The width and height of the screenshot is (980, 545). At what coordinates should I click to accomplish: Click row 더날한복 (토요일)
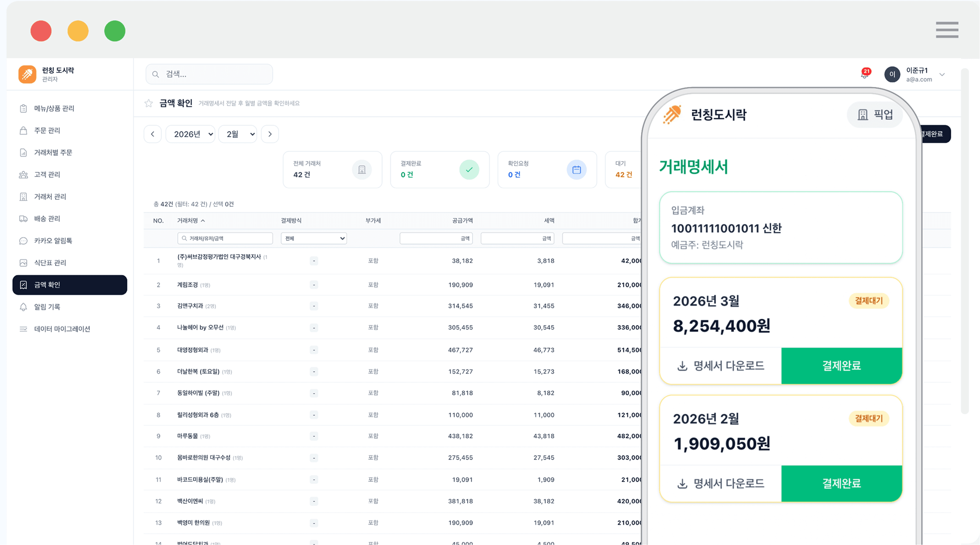coord(393,372)
